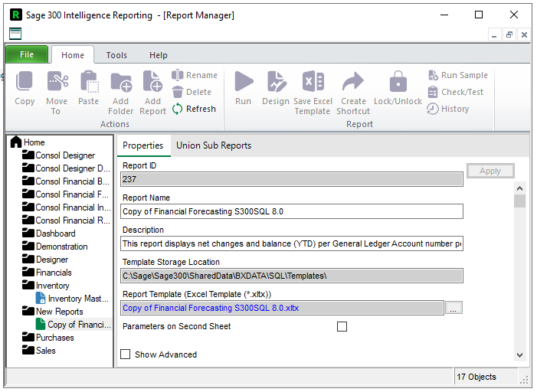537x392 pixels.
Task: Click the 17 Objects status bar text
Action: [x=476, y=377]
